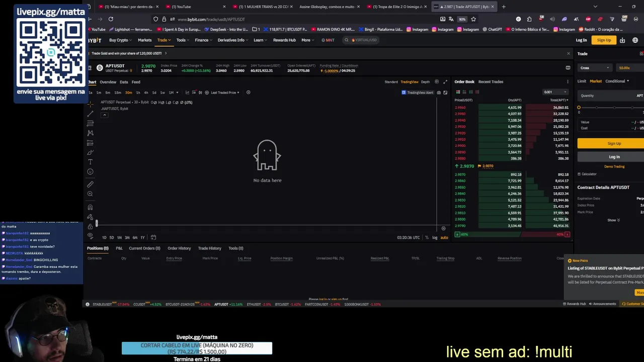Open Last Traded Price dropdown
This screenshot has width=644, height=362.
pos(225,93)
